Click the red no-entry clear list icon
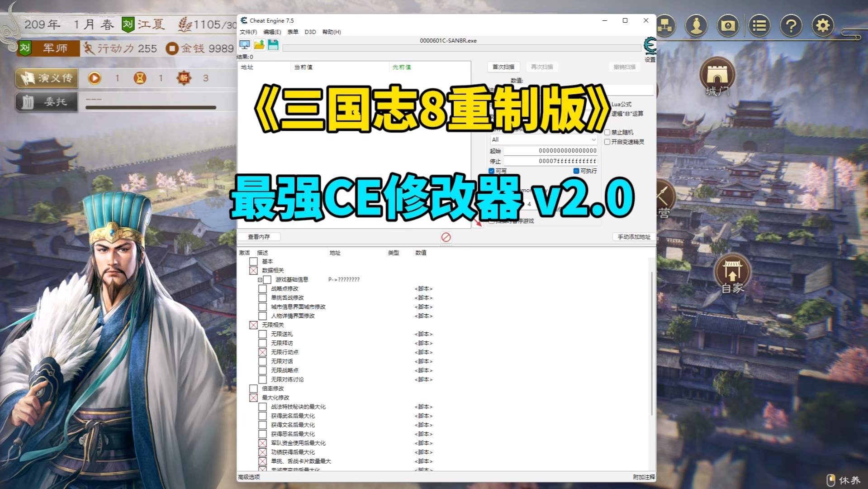 (x=446, y=237)
